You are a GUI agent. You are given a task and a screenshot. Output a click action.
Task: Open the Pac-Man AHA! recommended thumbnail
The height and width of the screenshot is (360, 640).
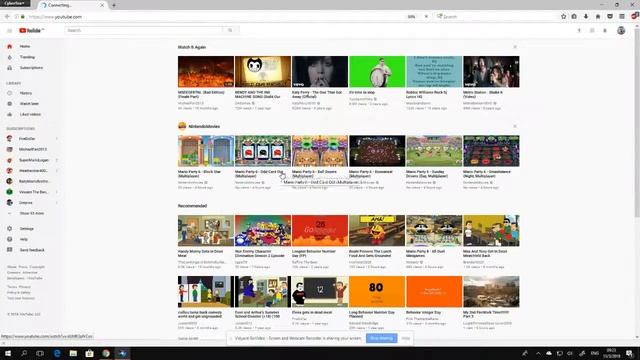pos(377,231)
